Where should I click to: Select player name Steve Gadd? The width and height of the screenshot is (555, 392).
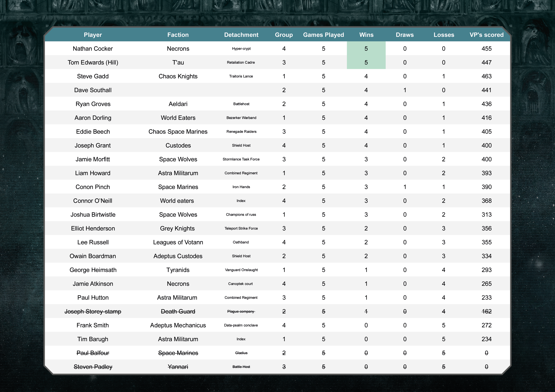coord(93,76)
